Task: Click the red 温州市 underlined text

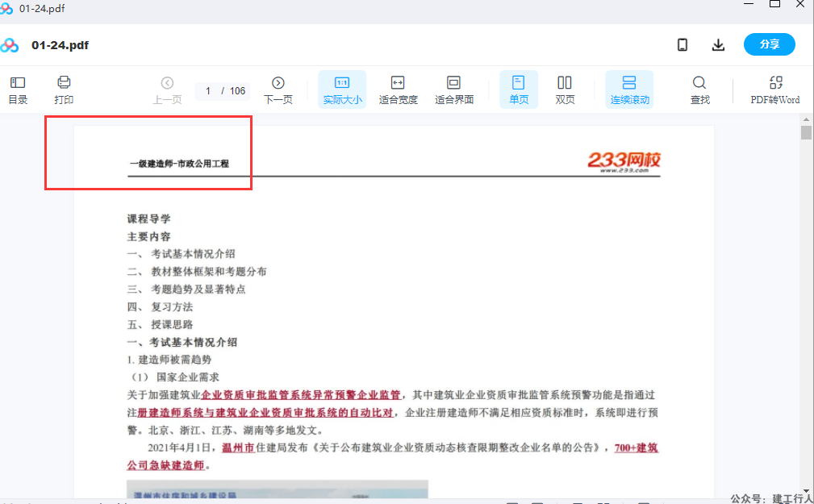Action: 238,448
